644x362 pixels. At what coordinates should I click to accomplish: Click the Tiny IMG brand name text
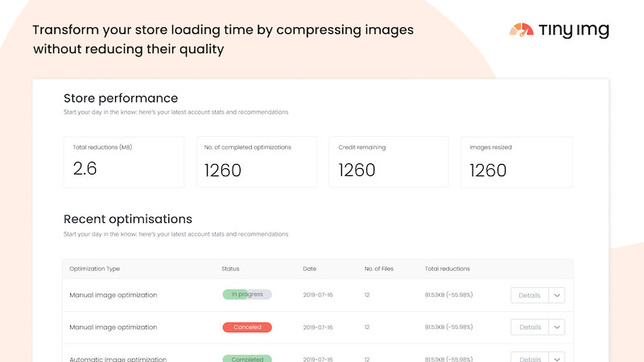pyautogui.click(x=574, y=31)
